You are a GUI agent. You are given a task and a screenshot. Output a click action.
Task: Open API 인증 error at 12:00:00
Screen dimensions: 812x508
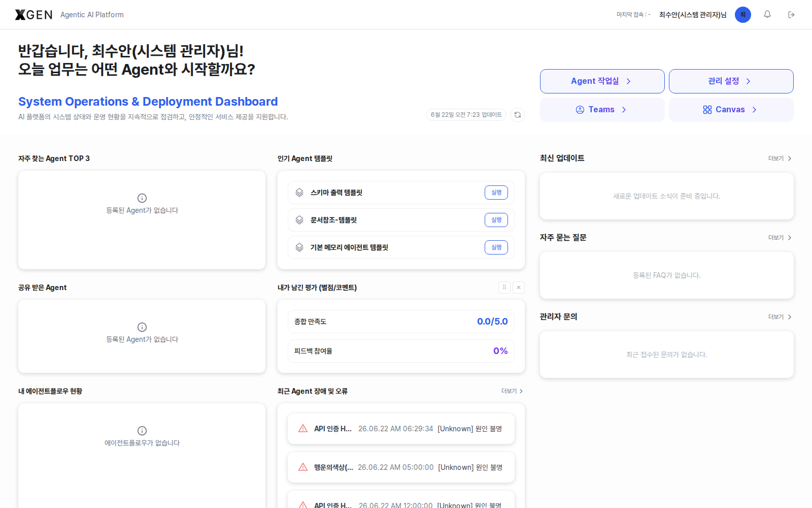tap(401, 500)
